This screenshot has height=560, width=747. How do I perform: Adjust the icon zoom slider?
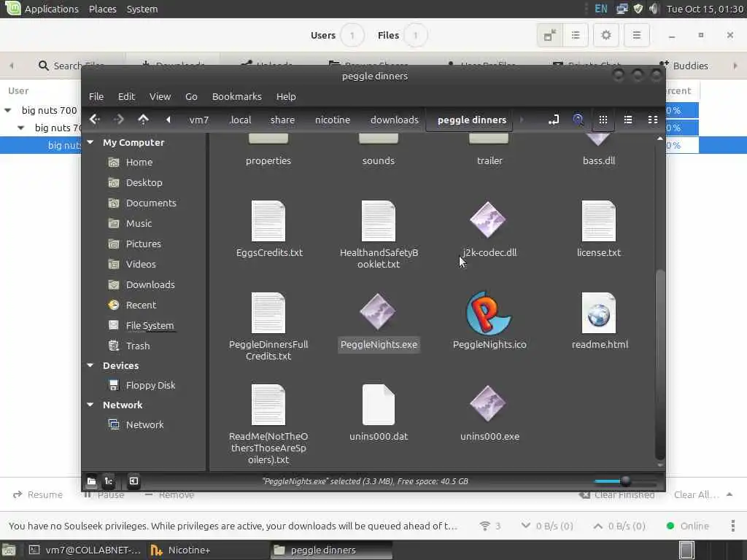(626, 481)
